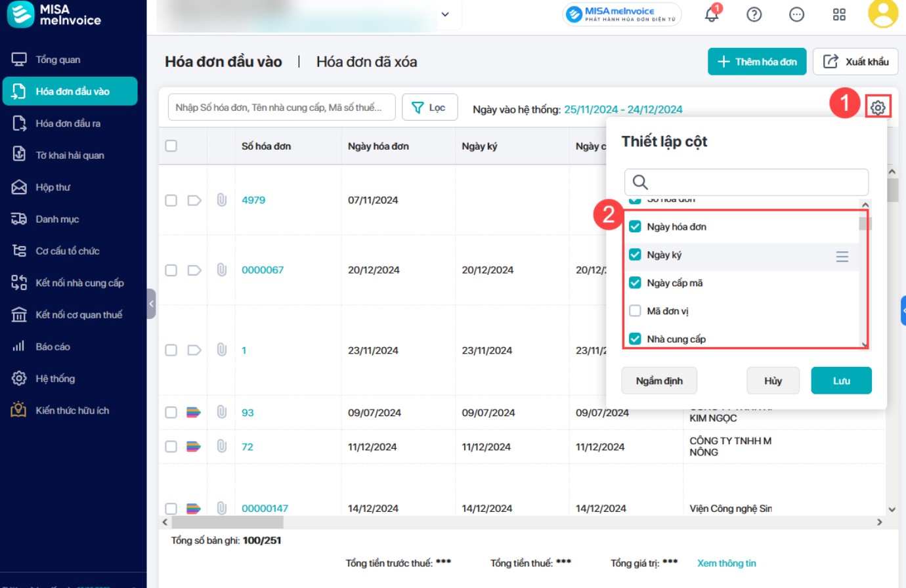
Task: Click the Xem thông tin link
Action: point(726,563)
